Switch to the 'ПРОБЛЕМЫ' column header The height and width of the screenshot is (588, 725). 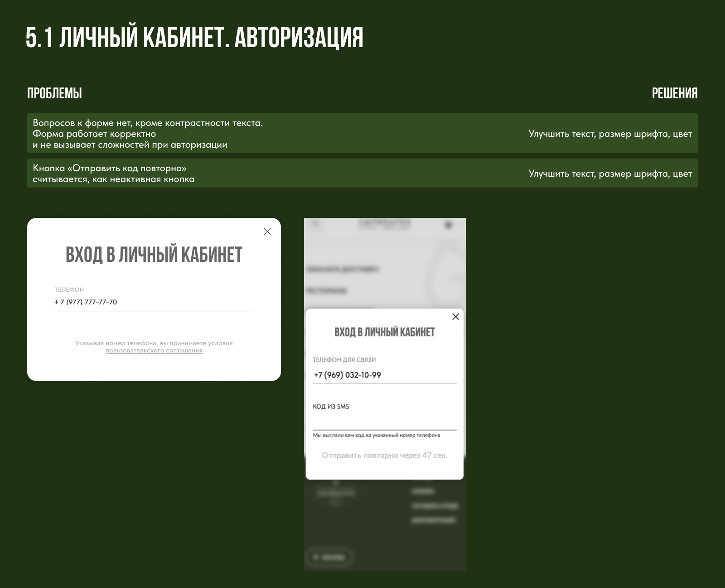(x=54, y=94)
